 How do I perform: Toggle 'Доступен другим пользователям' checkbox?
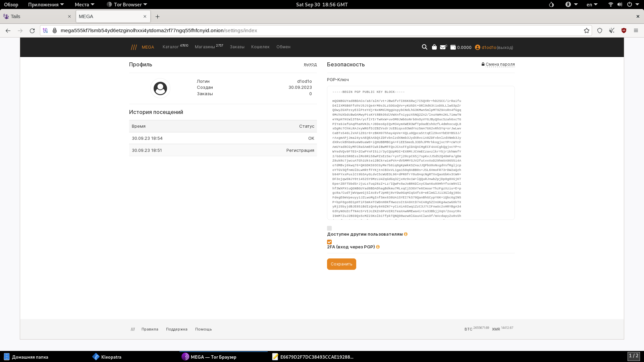(329, 228)
